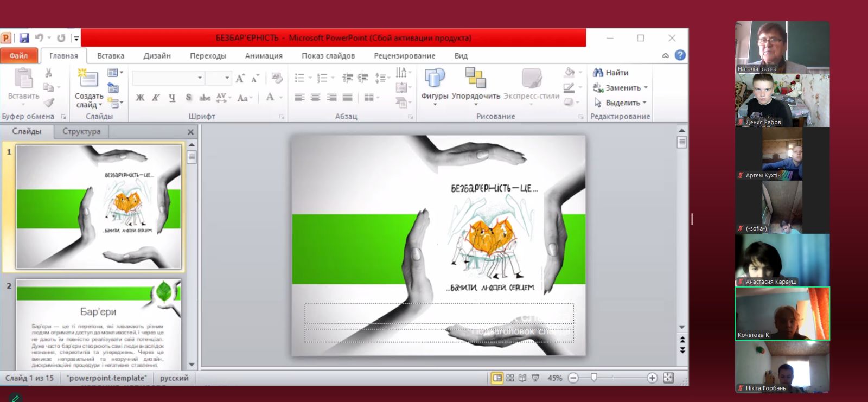
Task: Start slideshow from status bar icon
Action: (x=535, y=378)
